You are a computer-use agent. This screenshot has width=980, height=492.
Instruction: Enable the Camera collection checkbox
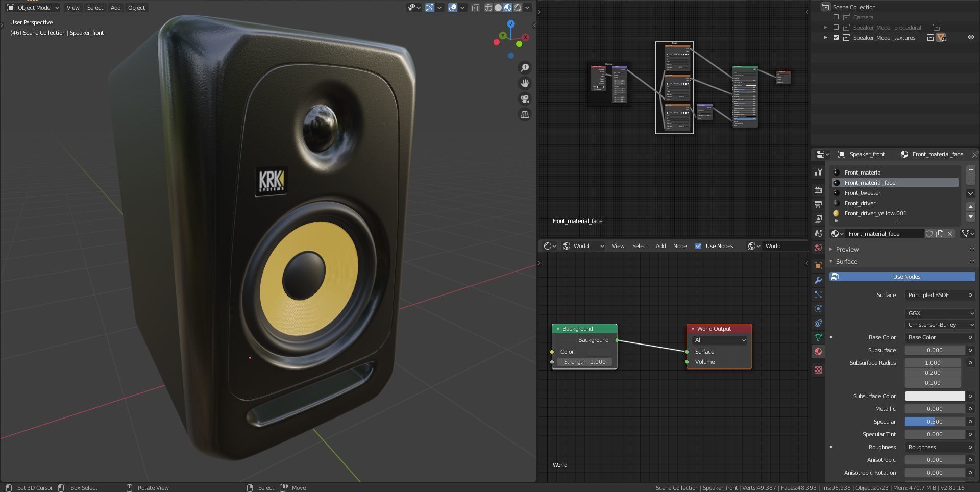836,17
